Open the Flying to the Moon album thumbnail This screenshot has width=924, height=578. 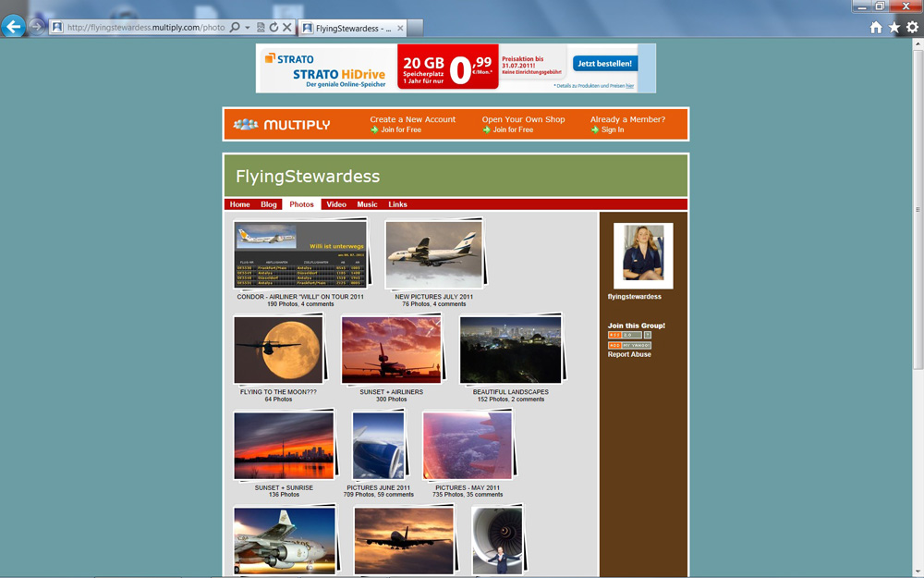(277, 350)
